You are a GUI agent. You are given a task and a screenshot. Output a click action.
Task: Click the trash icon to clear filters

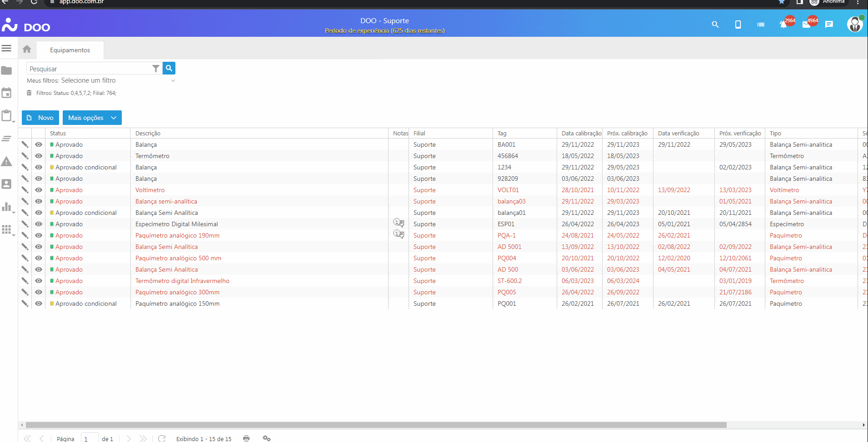pos(29,93)
